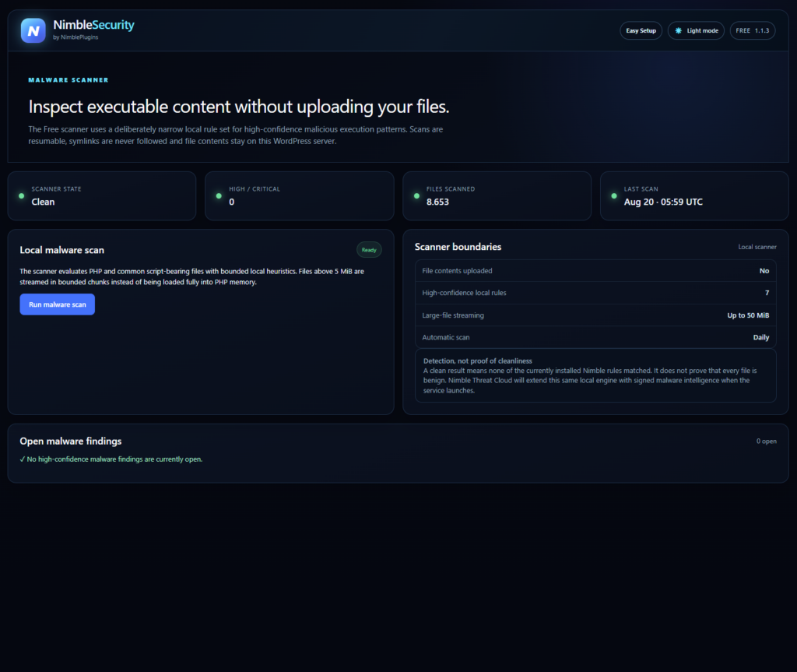Viewport: 797px width, 672px height.
Task: Click the Ready status badge
Action: 369,250
